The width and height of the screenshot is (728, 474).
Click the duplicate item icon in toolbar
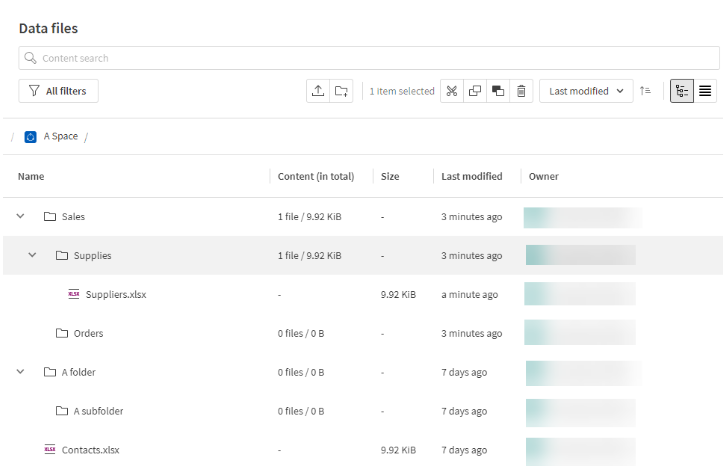tap(498, 91)
